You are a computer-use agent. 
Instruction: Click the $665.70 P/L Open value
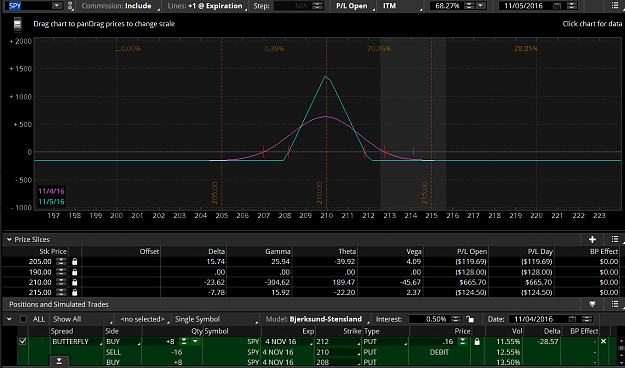pos(473,282)
